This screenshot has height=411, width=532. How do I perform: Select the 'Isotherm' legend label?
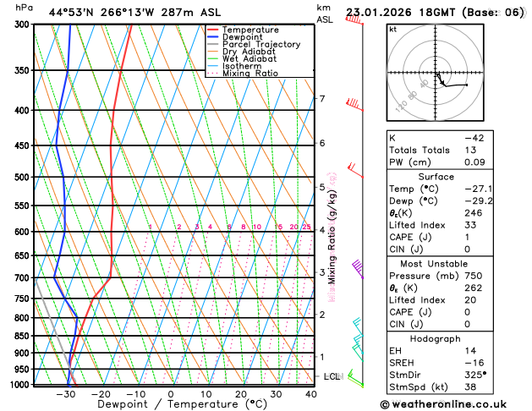[x=242, y=66]
